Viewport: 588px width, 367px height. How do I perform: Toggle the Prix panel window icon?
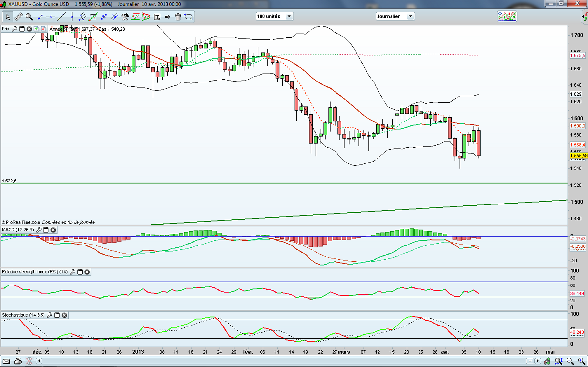pyautogui.click(x=22, y=29)
